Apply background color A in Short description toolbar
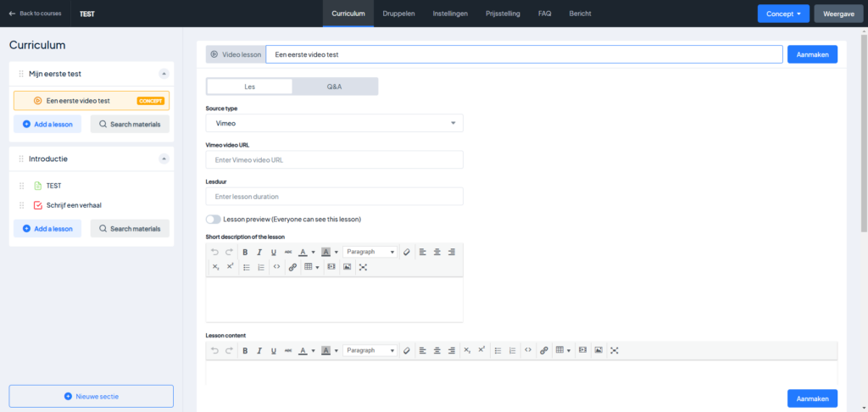Screen dimensions: 868x412 pyautogui.click(x=326, y=252)
